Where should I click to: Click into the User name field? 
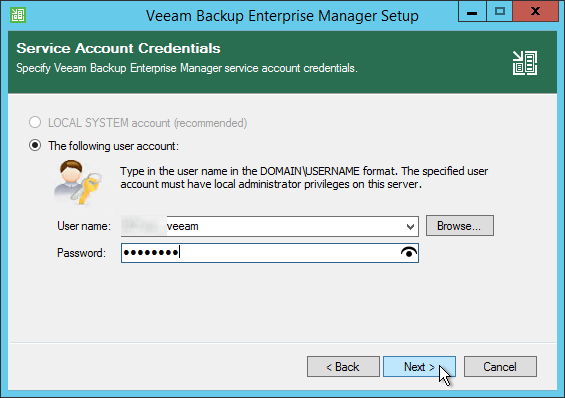tap(270, 226)
